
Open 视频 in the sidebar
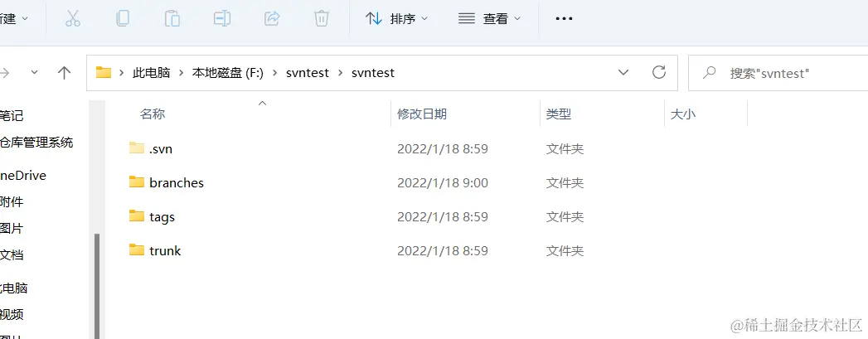coord(12,315)
